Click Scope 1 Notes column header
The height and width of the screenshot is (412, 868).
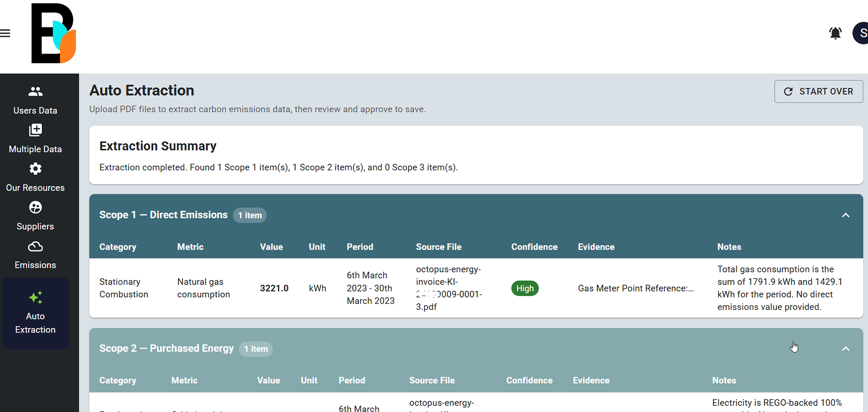(729, 247)
